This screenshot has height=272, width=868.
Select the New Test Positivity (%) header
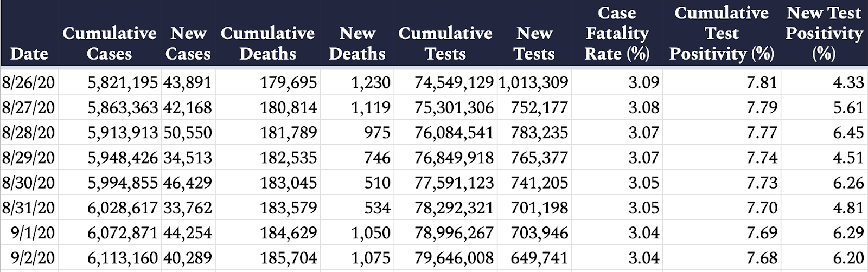click(x=824, y=33)
